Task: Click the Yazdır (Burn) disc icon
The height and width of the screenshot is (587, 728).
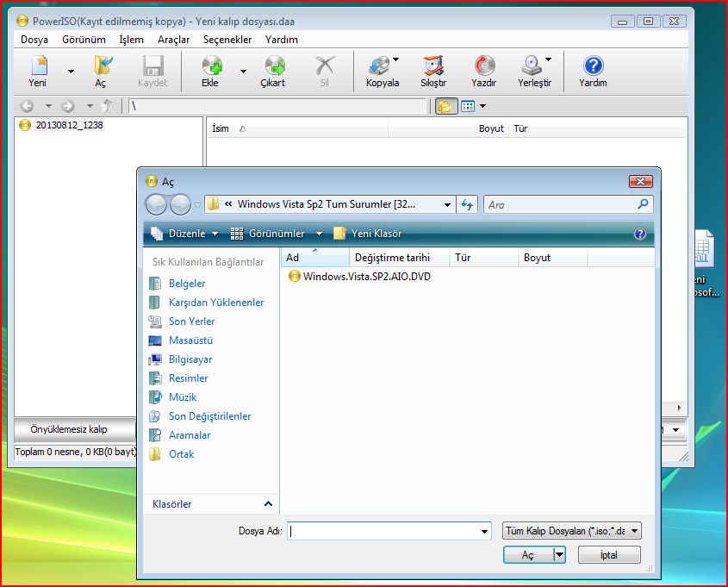Action: point(484,67)
